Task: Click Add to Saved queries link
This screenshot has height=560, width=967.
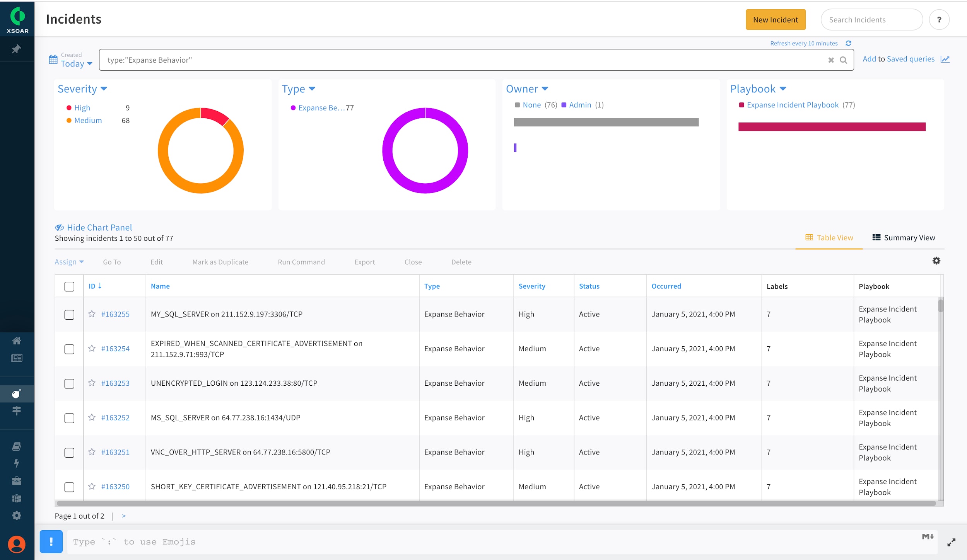Action: [898, 59]
